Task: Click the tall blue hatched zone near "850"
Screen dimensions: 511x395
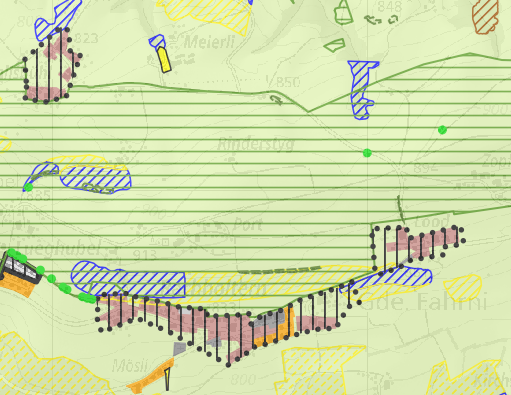Action: click(x=362, y=89)
